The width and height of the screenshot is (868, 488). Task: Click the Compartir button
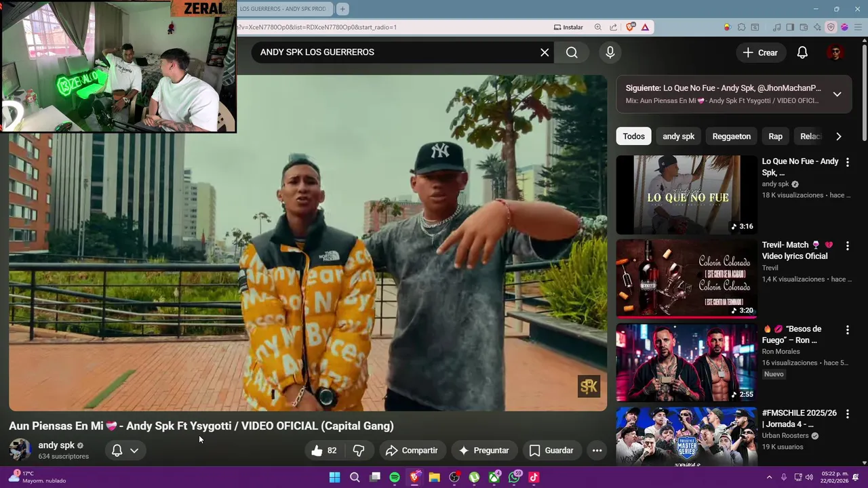[412, 450]
